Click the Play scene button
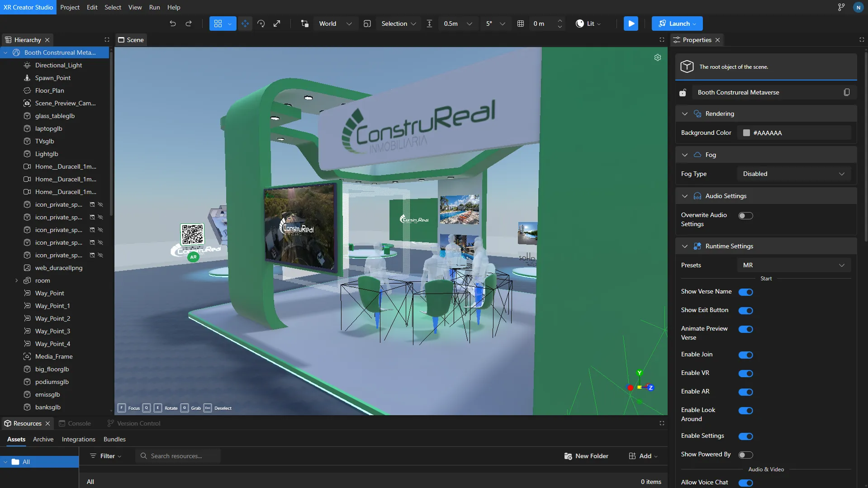 click(x=631, y=24)
